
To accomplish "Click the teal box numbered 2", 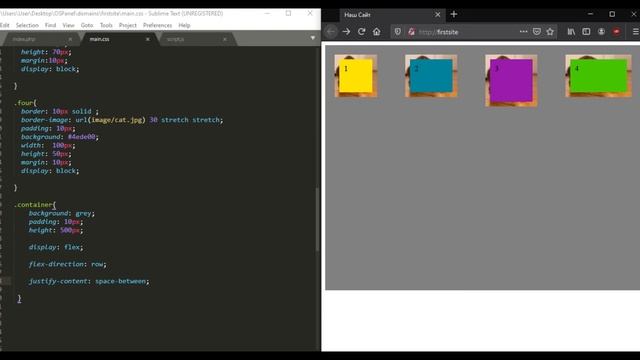I will pyautogui.click(x=431, y=76).
